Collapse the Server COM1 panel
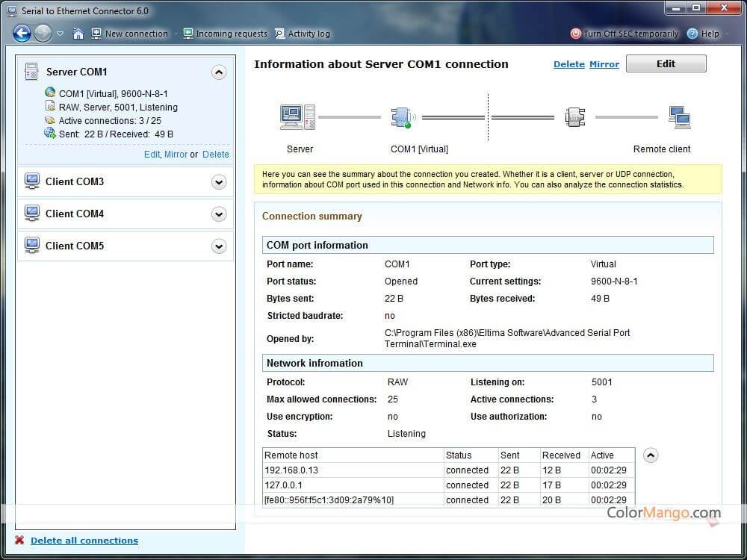The width and height of the screenshot is (747, 560). pos(218,72)
